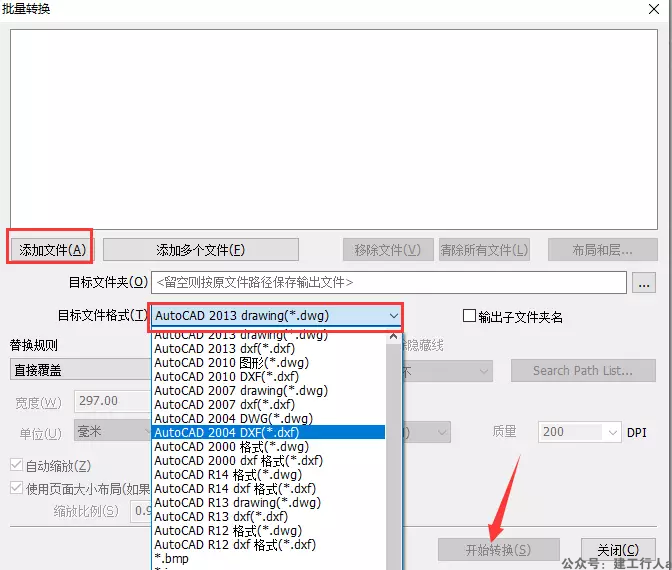
Task: Open hidden-line removal dropdown beside Search Path List
Action: tap(447, 371)
